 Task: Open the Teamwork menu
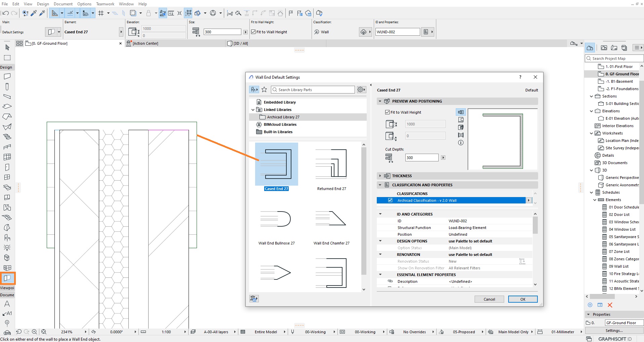(x=105, y=4)
